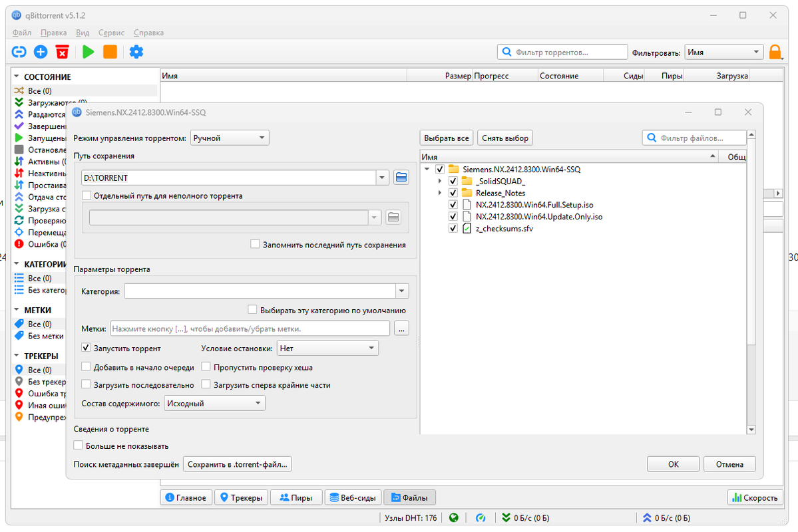798x532 pixels.
Task: Switch to the Trackers tab
Action: 241,497
